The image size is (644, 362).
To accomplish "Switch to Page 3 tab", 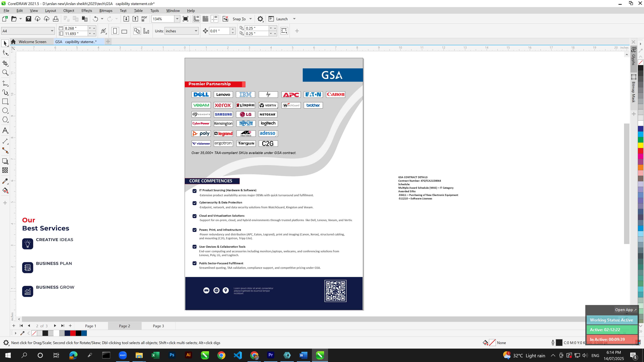I will tap(158, 326).
